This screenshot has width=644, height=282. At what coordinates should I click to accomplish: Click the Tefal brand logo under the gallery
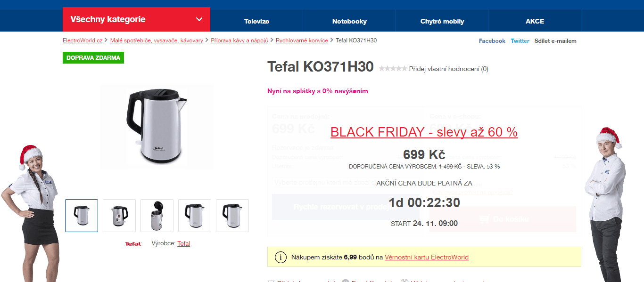coord(133,243)
